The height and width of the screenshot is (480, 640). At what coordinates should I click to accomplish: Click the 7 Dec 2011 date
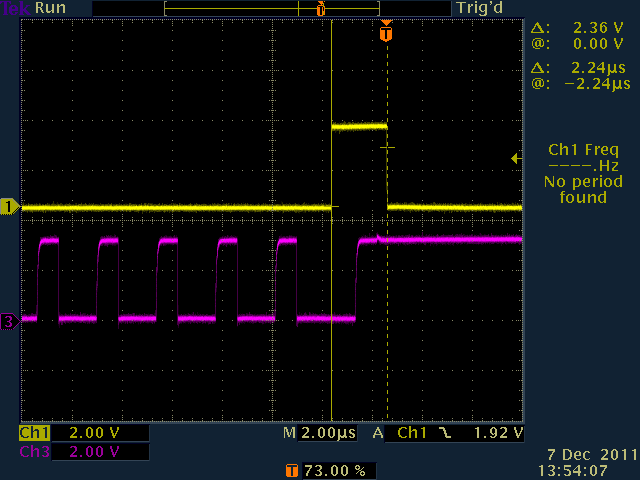[592, 454]
